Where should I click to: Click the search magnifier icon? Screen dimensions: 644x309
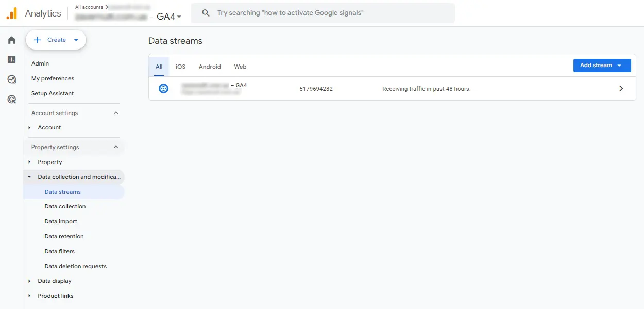click(x=206, y=13)
